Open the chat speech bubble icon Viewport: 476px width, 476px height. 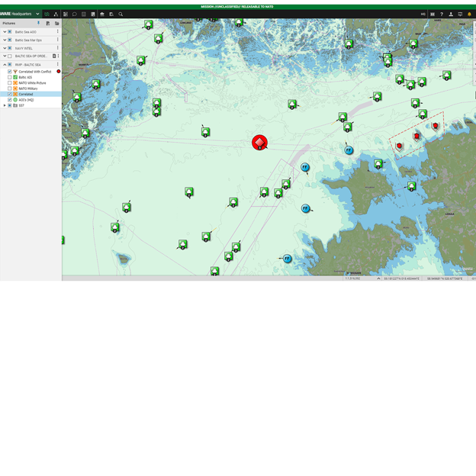[x=75, y=14]
